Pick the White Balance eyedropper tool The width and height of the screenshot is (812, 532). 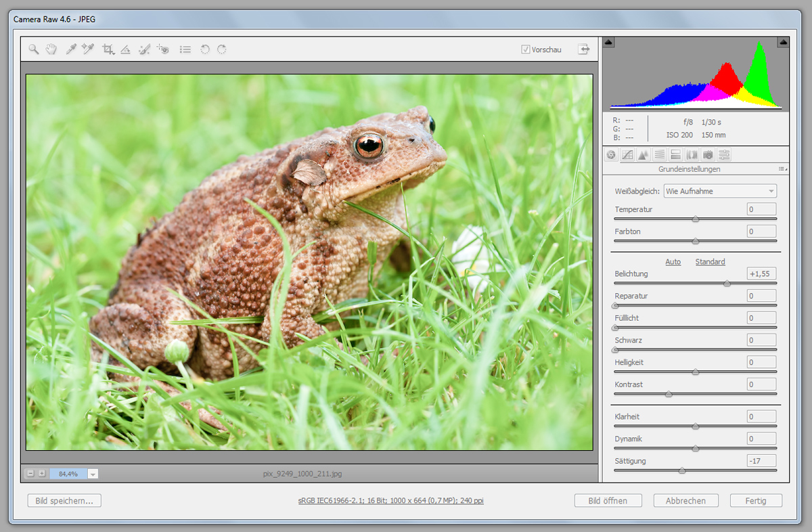coord(70,49)
